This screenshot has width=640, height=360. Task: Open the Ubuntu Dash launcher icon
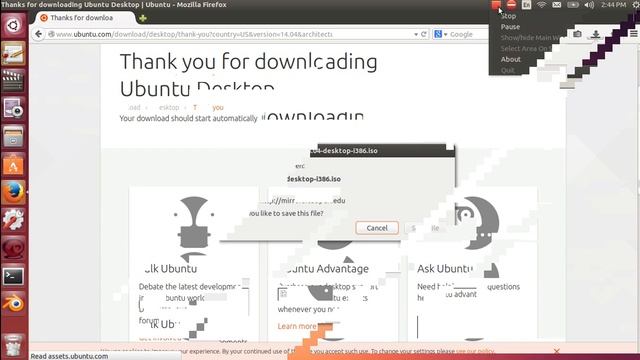tap(13, 25)
